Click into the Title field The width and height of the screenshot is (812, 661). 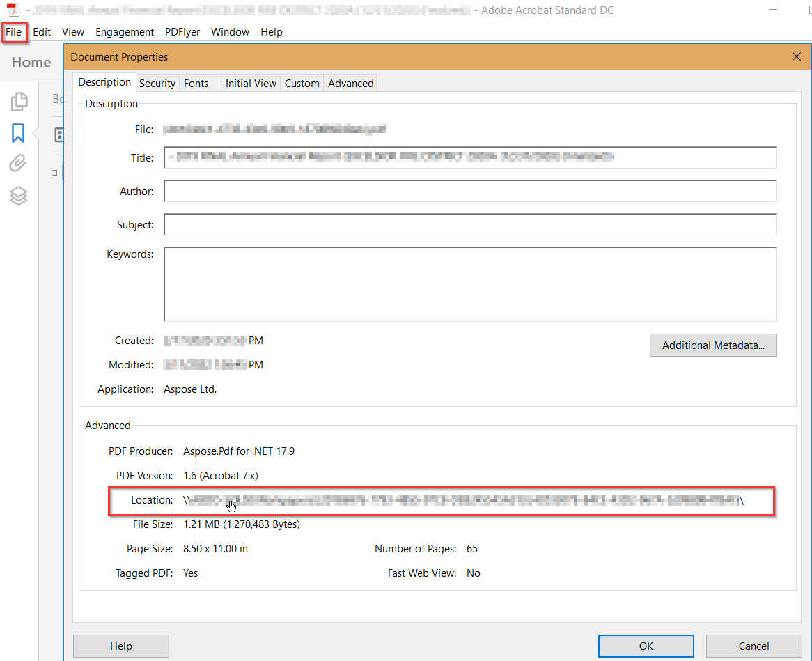pyautogui.click(x=470, y=157)
